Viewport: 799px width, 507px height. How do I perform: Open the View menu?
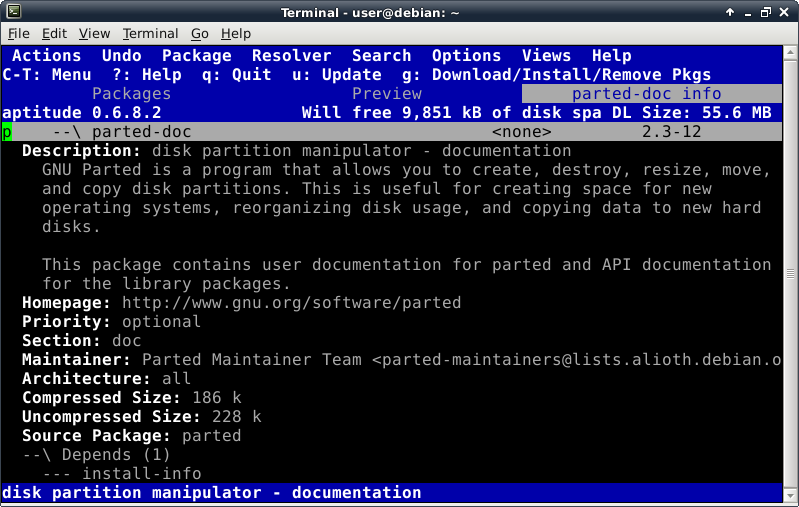click(x=94, y=34)
